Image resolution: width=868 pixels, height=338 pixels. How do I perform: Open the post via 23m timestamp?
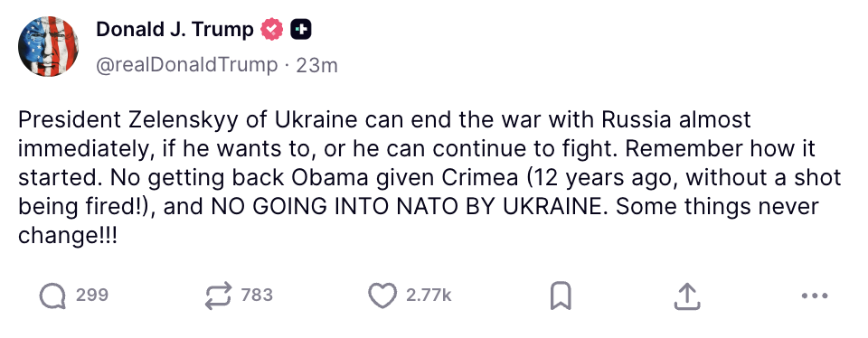[x=316, y=65]
